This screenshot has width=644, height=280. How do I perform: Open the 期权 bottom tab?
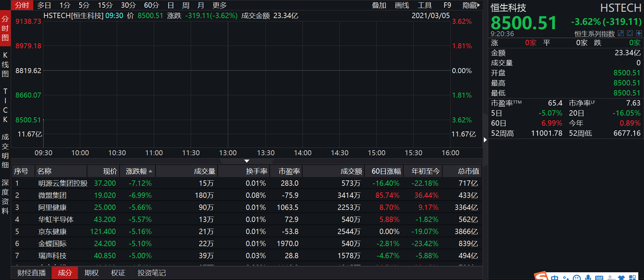91,273
